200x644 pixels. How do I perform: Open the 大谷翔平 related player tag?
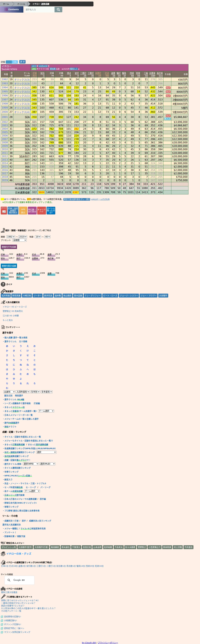[163, 295]
